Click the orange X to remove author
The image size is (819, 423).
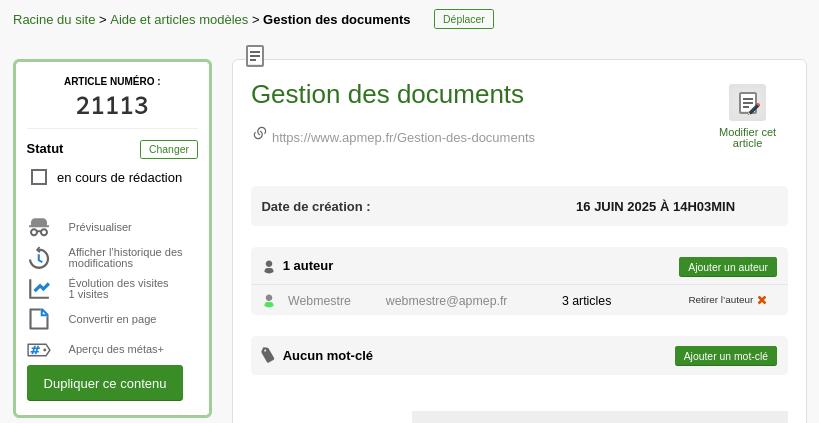[x=762, y=300]
